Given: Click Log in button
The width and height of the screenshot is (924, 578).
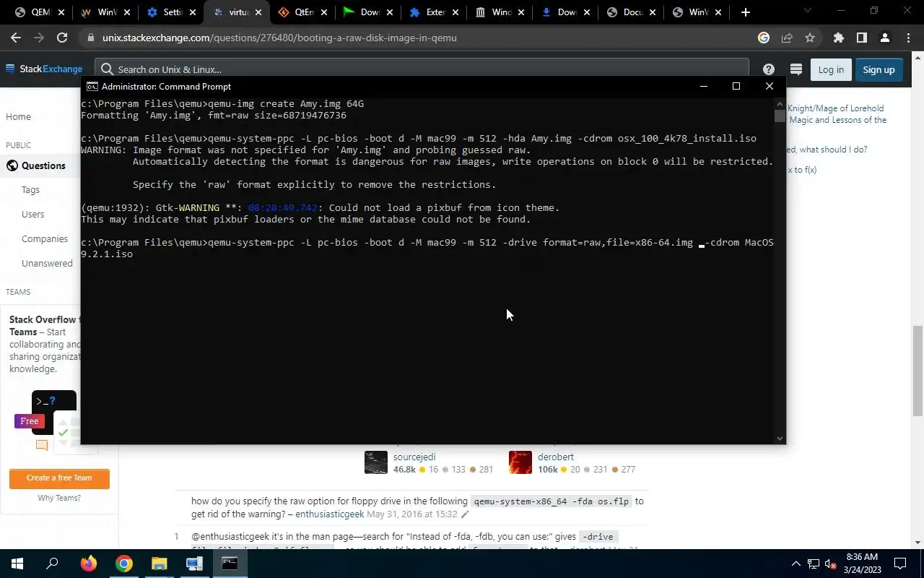Looking at the screenshot, I should coord(831,69).
